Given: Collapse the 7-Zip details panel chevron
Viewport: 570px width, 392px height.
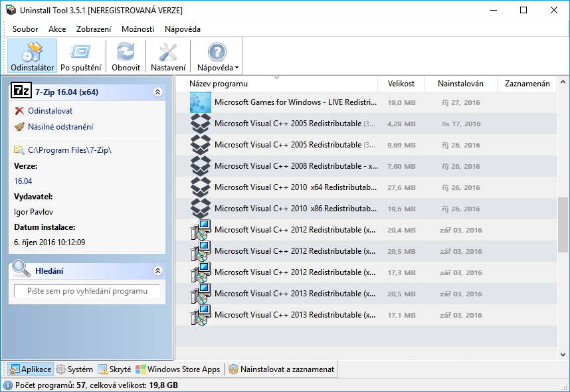Looking at the screenshot, I should coord(157,92).
